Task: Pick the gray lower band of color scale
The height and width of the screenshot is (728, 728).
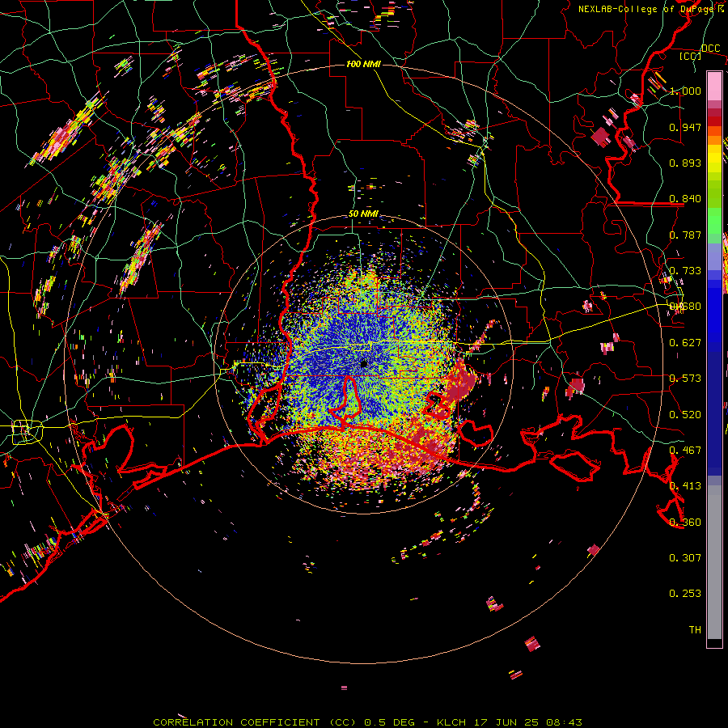Action: pyautogui.click(x=714, y=562)
